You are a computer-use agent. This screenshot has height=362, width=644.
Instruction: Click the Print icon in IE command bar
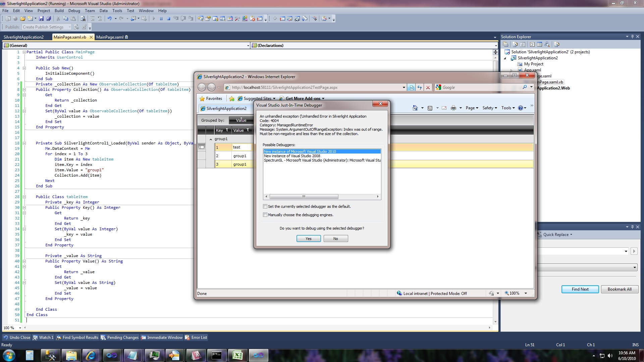453,108
